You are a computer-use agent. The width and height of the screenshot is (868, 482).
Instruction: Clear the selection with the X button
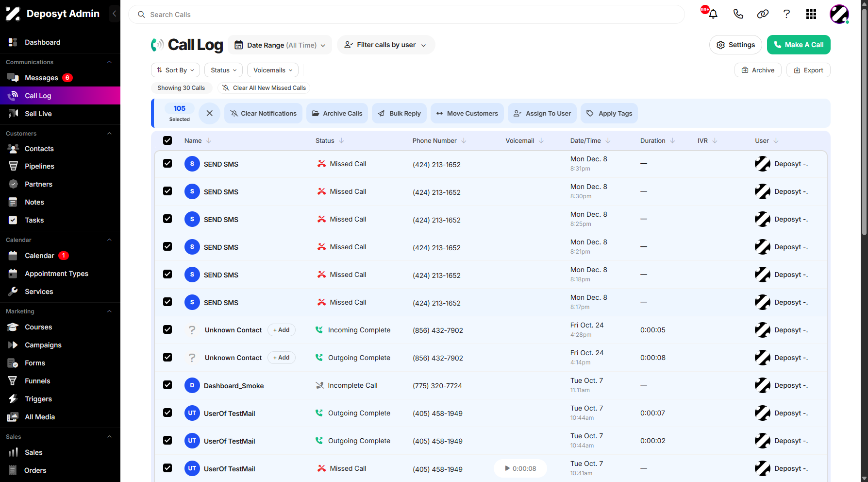click(x=210, y=113)
